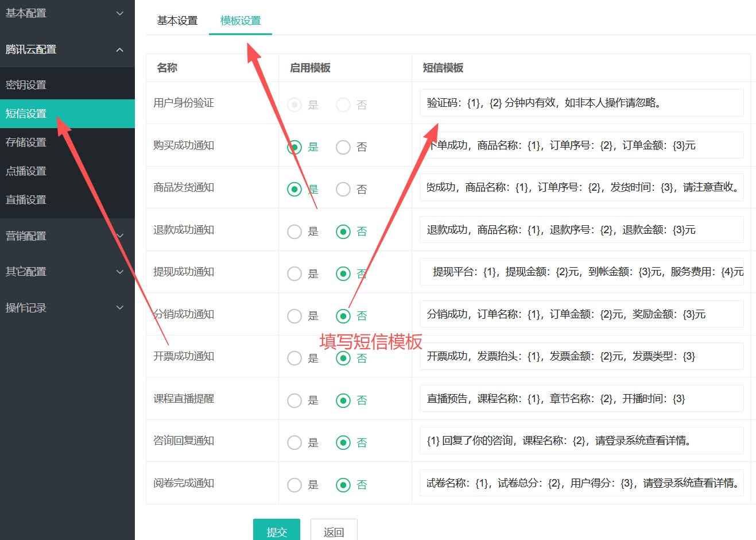Click the 提交 submit button

coord(277,531)
